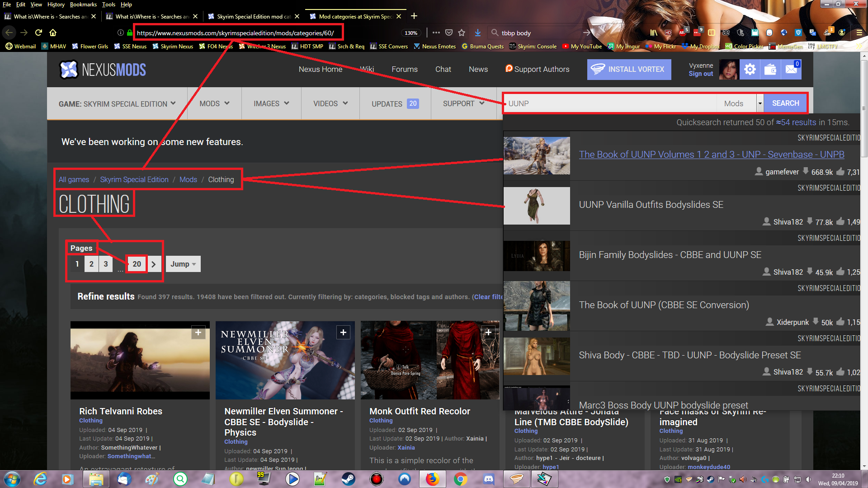The image size is (868, 488).
Task: Open the Firefox Bookmarks menu
Action: [x=83, y=5]
